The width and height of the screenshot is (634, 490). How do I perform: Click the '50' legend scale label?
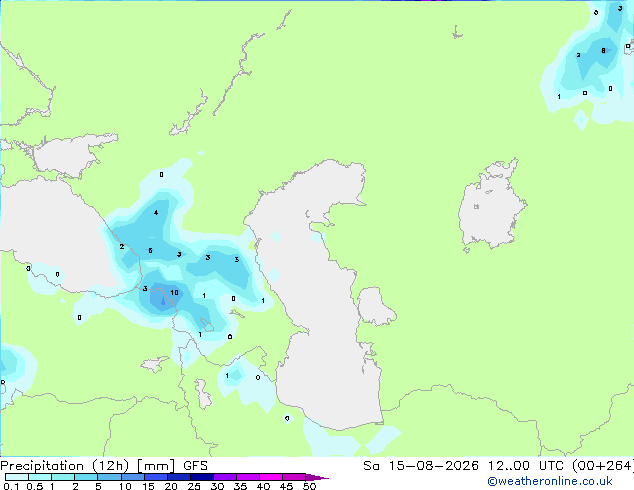pyautogui.click(x=309, y=486)
